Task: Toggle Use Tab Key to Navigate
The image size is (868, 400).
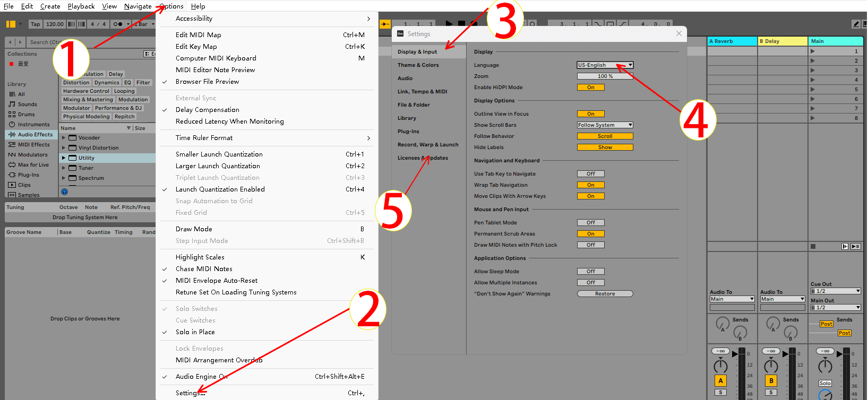Action: click(591, 174)
